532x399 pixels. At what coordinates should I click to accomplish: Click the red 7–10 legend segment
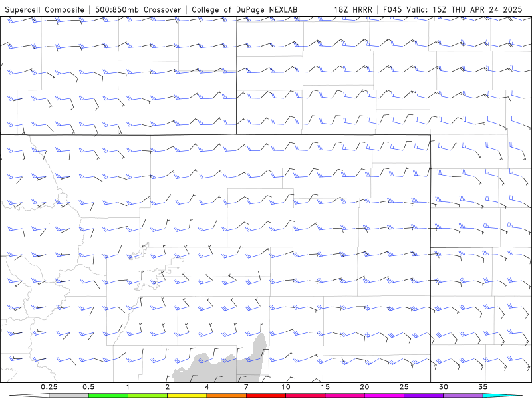pyautogui.click(x=266, y=396)
